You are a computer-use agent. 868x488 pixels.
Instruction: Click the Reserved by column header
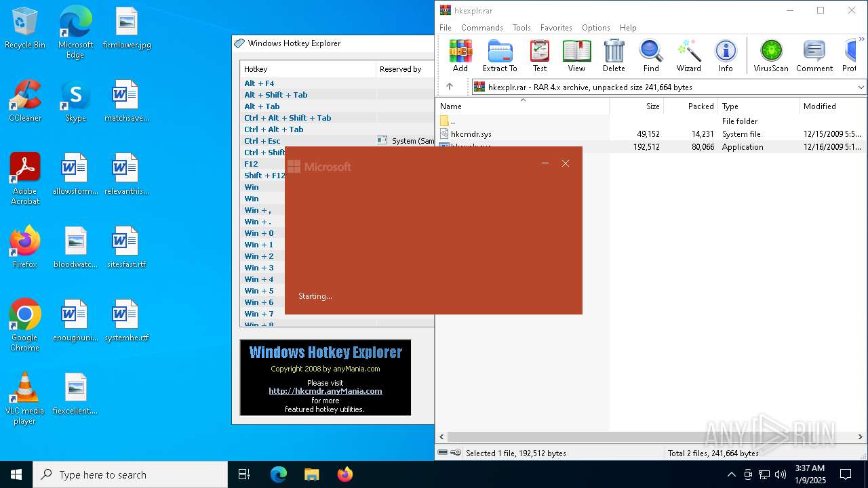click(x=405, y=69)
